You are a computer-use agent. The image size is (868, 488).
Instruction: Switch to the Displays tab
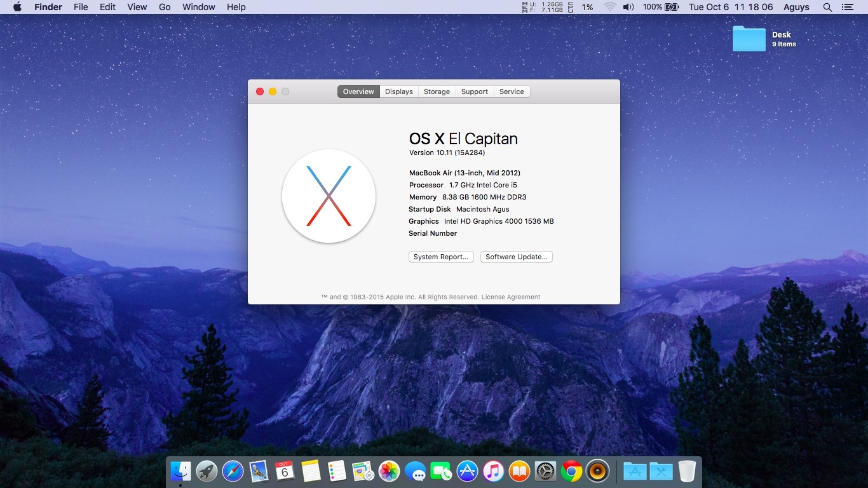[x=399, y=91]
